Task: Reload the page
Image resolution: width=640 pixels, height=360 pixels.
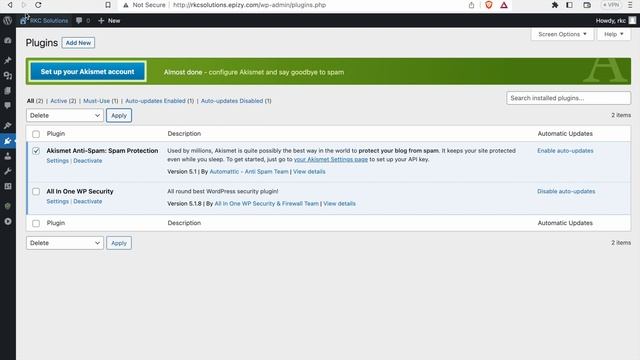Action: pyautogui.click(x=38, y=5)
